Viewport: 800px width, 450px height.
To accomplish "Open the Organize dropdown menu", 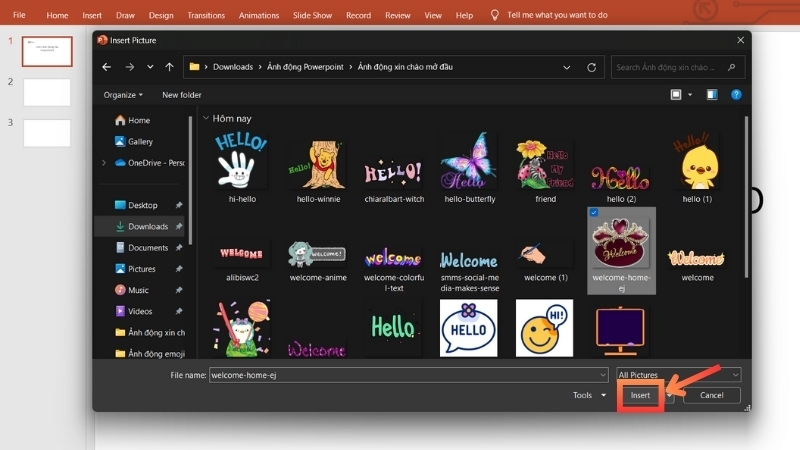I will pos(123,95).
